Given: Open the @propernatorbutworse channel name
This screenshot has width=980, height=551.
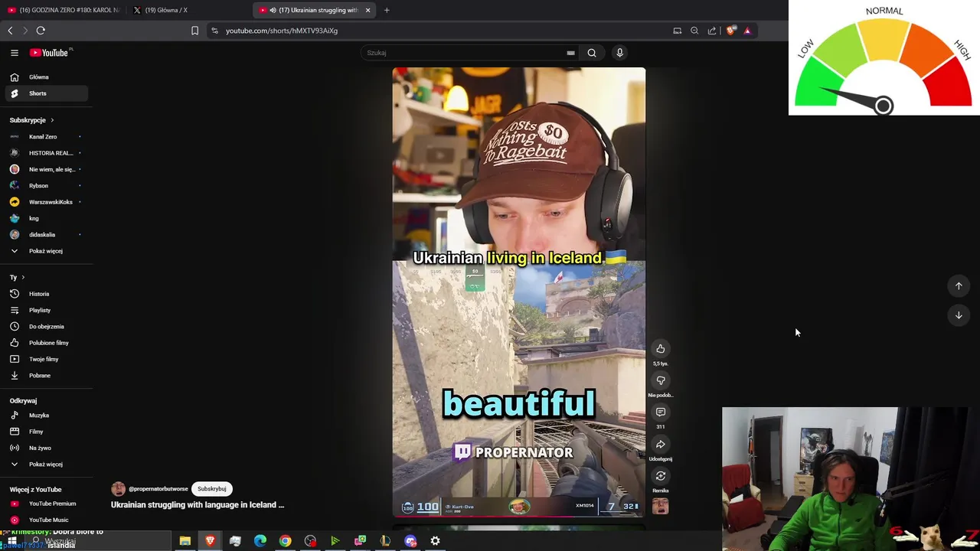Looking at the screenshot, I should pos(158,489).
